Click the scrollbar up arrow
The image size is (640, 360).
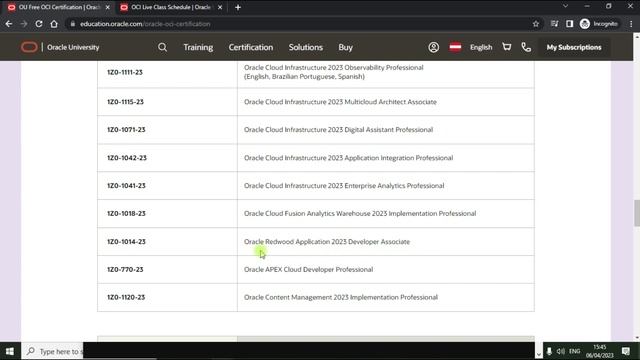point(637,37)
